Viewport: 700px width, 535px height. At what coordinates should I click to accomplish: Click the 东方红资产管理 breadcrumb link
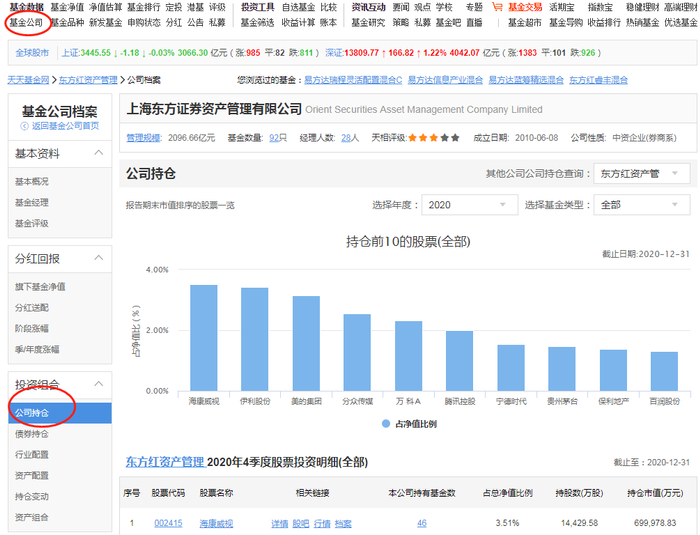pyautogui.click(x=88, y=80)
